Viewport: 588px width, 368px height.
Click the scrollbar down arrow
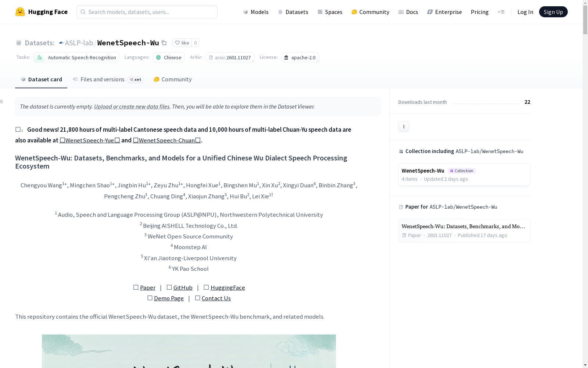pos(585,365)
